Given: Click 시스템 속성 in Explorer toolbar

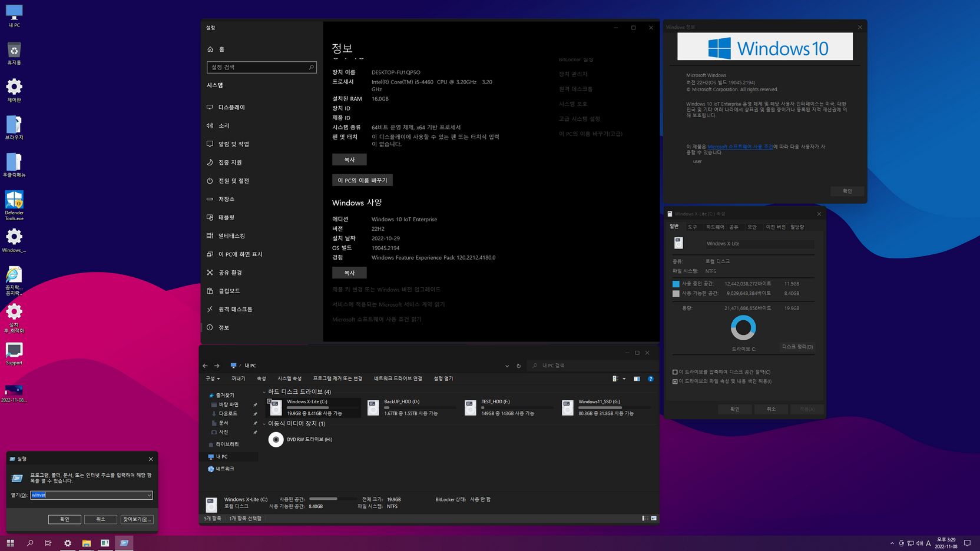Looking at the screenshot, I should (x=289, y=379).
